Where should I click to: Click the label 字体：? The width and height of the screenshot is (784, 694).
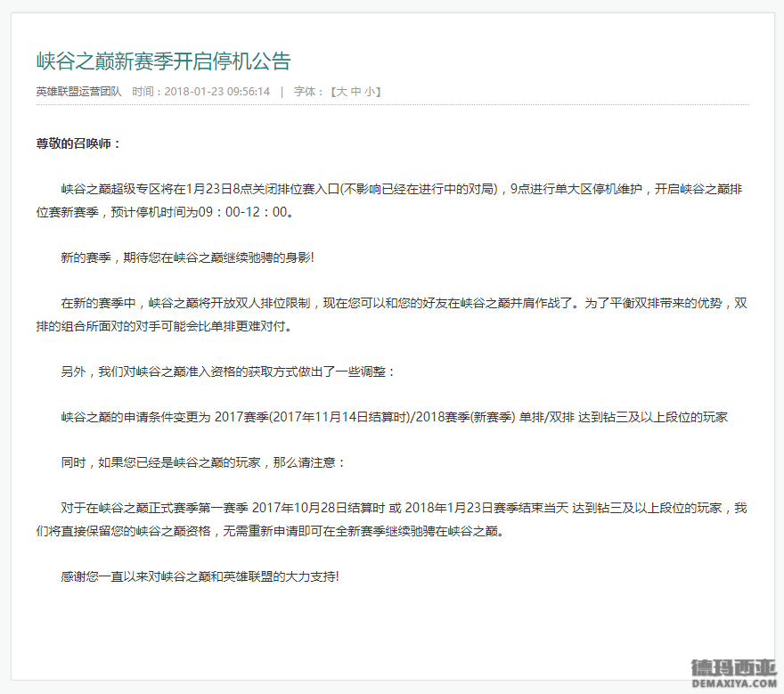[x=309, y=92]
